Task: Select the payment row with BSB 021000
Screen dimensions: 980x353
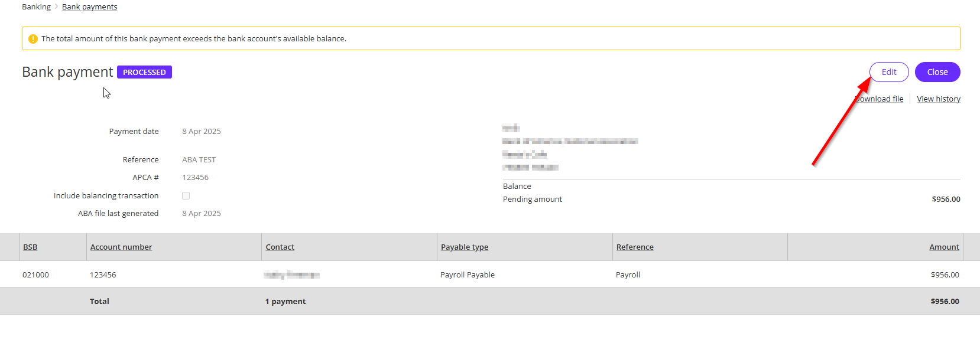Action: 35,275
